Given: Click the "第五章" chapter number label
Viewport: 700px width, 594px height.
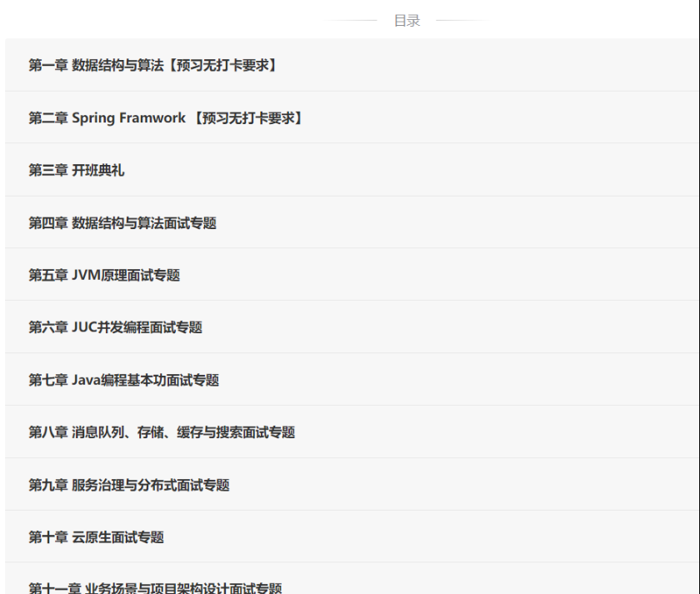Looking at the screenshot, I should coord(48,275).
